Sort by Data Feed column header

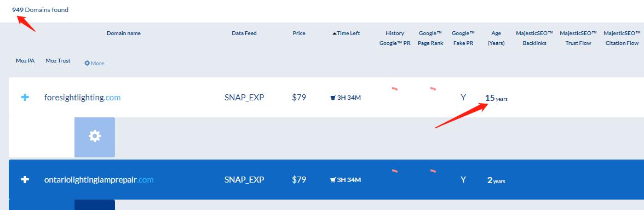point(244,33)
